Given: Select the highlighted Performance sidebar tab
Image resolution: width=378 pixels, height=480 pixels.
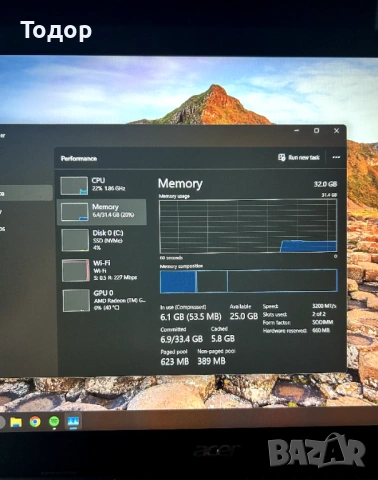Looking at the screenshot, I should tap(26, 193).
